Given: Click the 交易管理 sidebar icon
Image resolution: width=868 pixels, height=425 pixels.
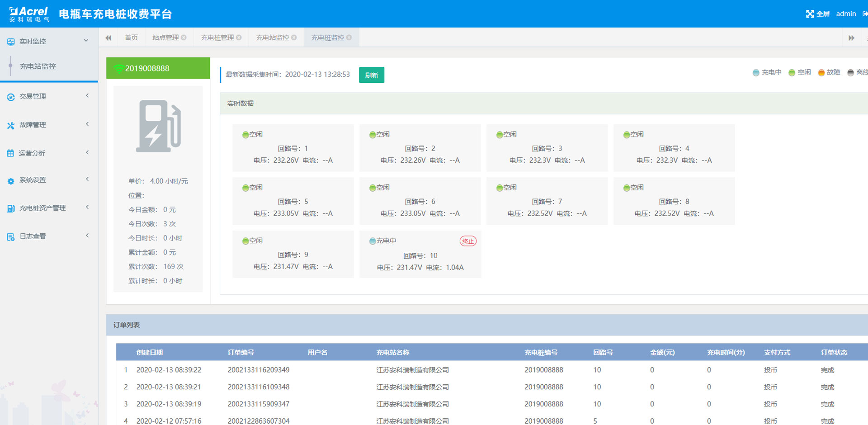Looking at the screenshot, I should 11,97.
